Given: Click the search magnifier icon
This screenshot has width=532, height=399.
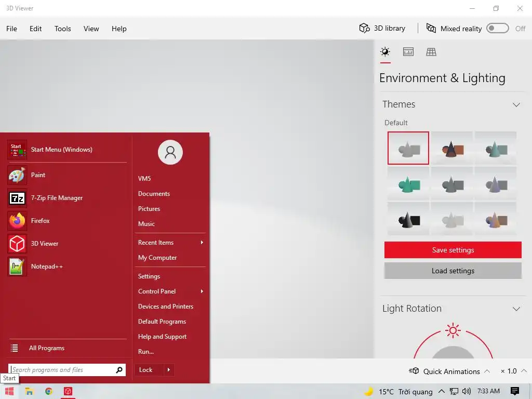Looking at the screenshot, I should pos(119,370).
